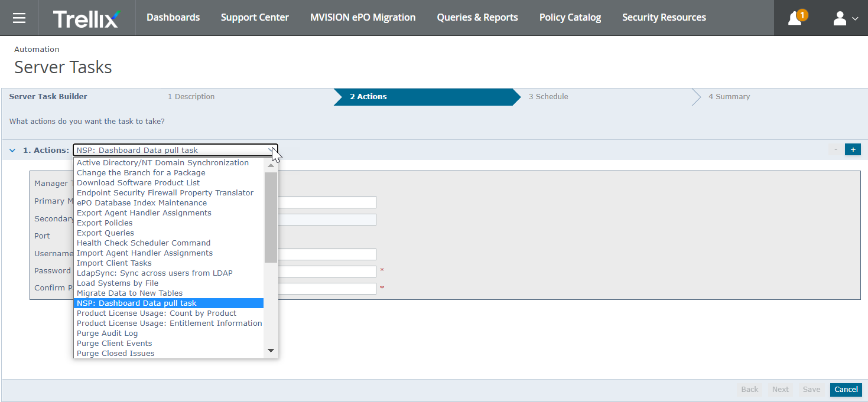
Task: Add another action with the plus button
Action: pyautogui.click(x=853, y=150)
